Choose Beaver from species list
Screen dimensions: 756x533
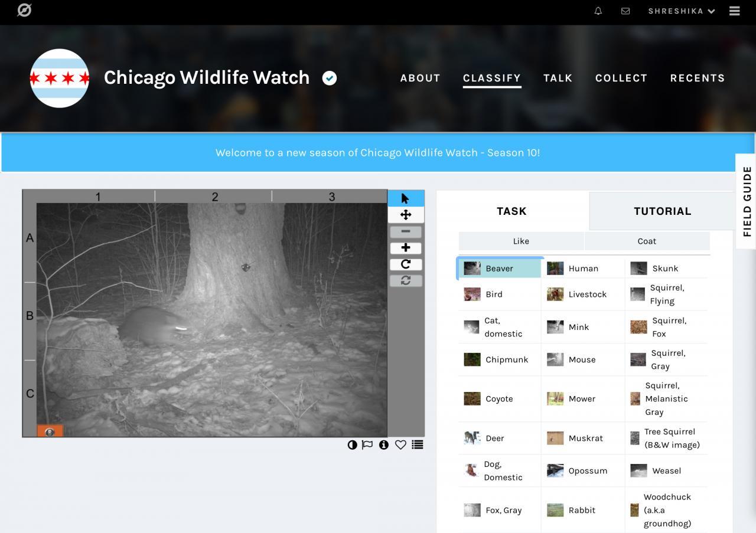pos(500,268)
